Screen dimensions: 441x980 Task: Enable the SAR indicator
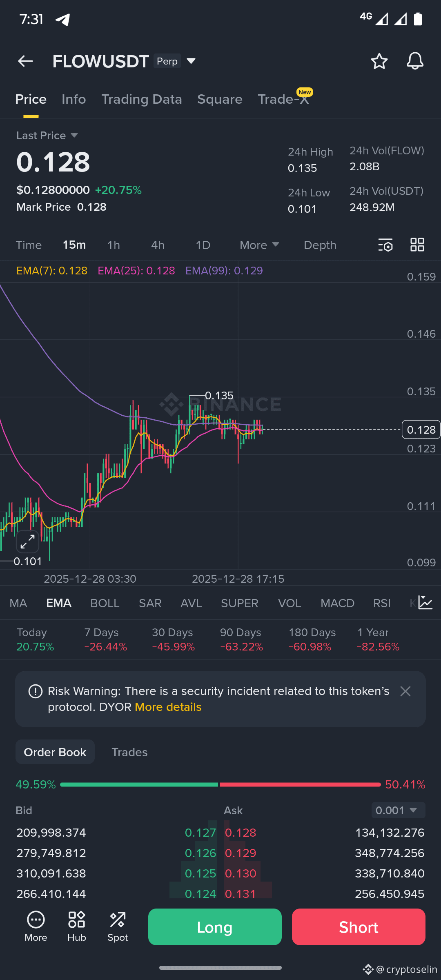(150, 603)
